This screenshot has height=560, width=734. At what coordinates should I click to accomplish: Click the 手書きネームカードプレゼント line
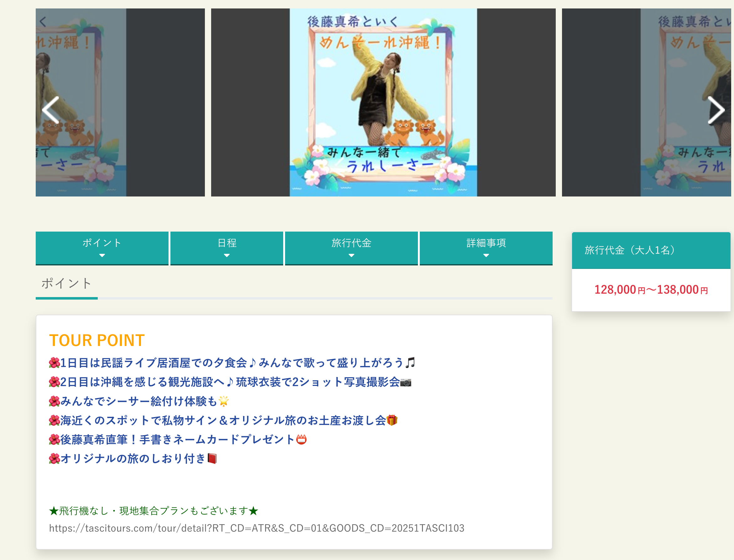pyautogui.click(x=178, y=440)
